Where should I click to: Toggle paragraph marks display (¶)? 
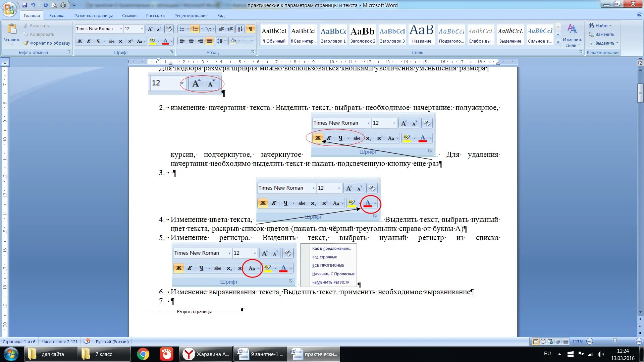[251, 29]
